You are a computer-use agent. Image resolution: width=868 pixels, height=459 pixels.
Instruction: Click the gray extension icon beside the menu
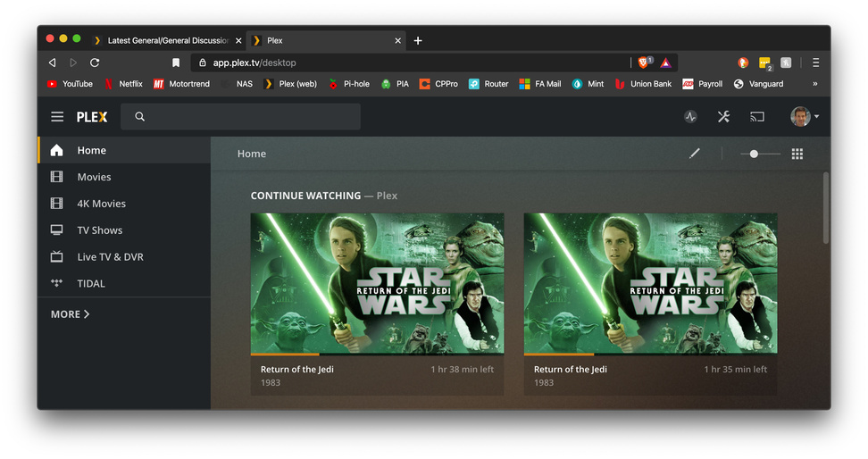pos(786,63)
